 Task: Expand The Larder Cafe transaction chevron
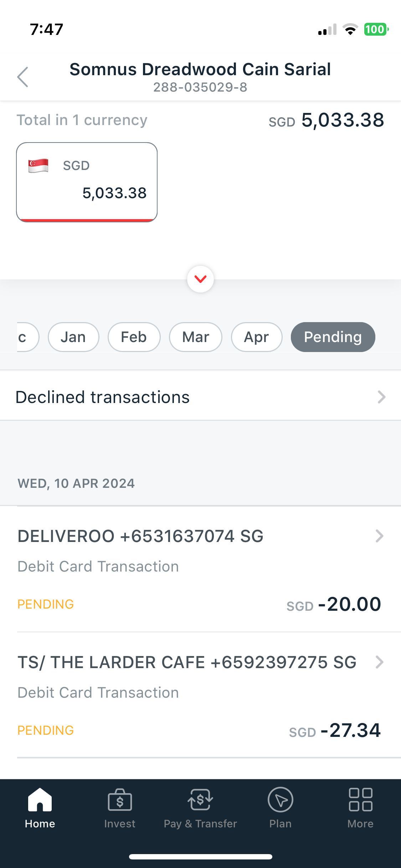pos(380,662)
